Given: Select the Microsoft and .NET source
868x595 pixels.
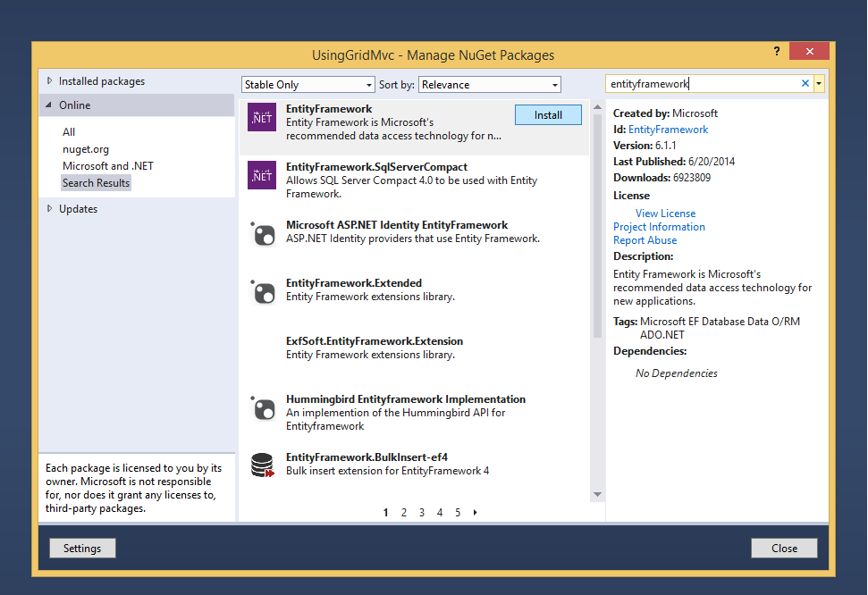Looking at the screenshot, I should 108,166.
